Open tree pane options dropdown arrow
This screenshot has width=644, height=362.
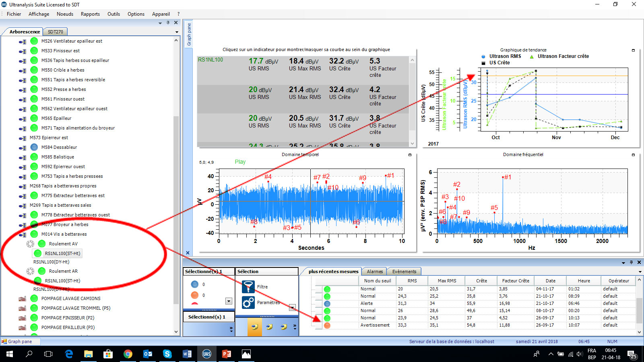pos(160,23)
